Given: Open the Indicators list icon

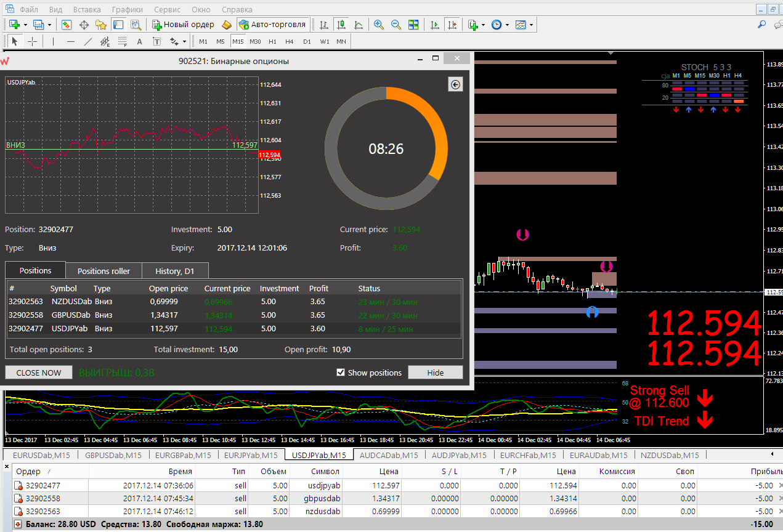Looking at the screenshot, I should pyautogui.click(x=473, y=25).
